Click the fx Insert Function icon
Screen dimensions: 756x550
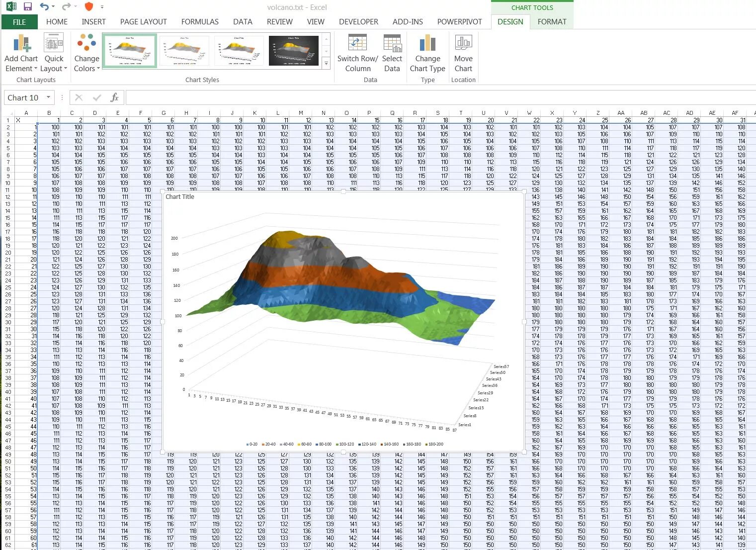point(114,97)
